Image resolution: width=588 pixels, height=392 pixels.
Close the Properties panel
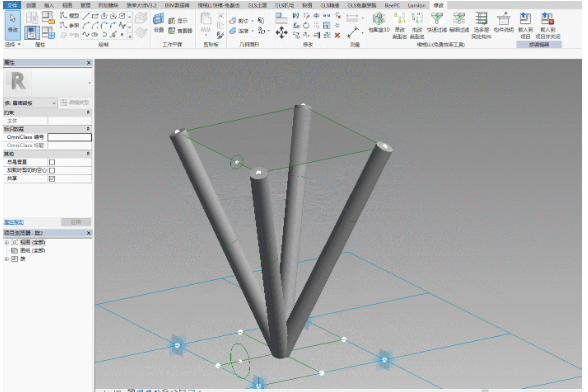(89, 63)
